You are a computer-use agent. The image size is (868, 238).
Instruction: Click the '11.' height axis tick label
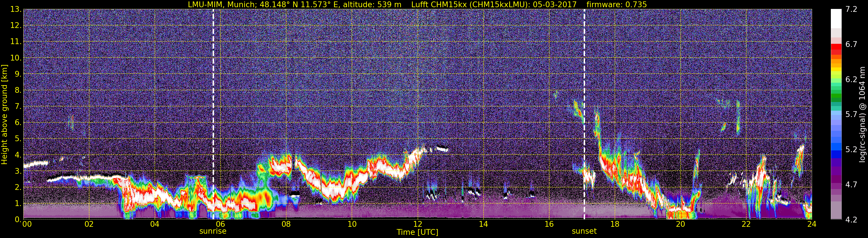point(16,41)
